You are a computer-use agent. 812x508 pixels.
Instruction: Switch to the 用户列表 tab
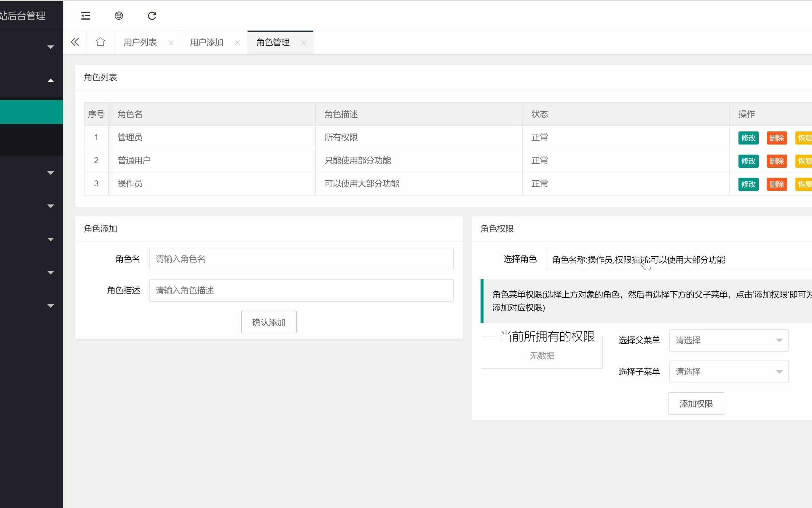click(140, 42)
